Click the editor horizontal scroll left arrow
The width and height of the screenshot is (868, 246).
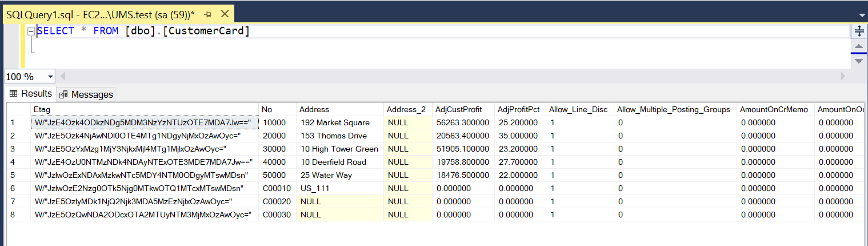63,77
